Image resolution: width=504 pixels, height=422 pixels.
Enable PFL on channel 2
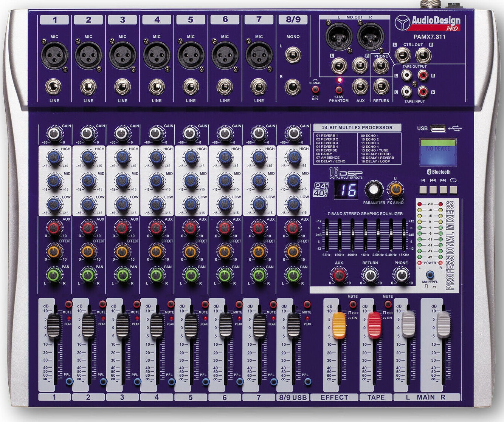point(103,382)
